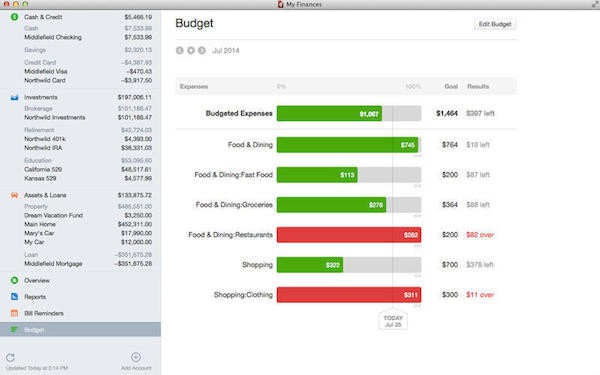This screenshot has height=375, width=600.
Task: Toggle fullscreen arrows in title bar
Action: (595, 4)
